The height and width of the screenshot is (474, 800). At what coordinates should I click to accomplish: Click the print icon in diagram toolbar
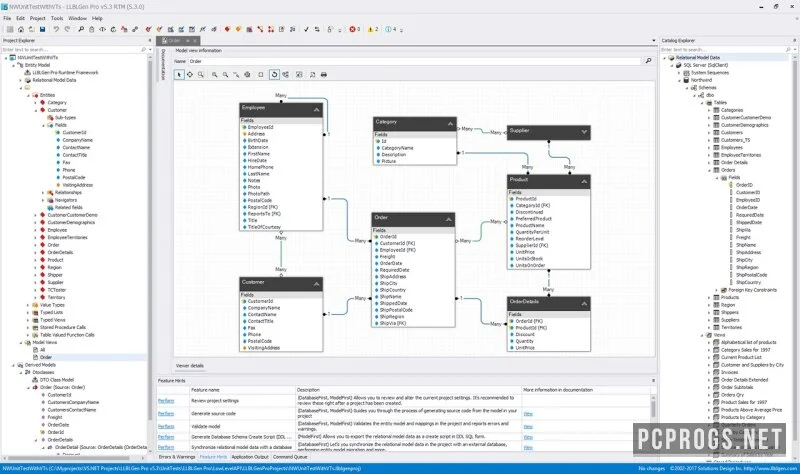point(323,74)
